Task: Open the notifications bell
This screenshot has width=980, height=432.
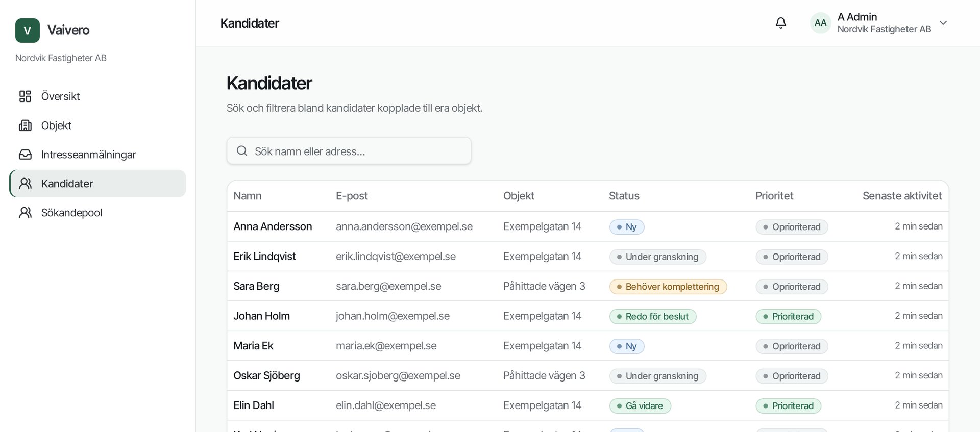Action: click(x=781, y=23)
